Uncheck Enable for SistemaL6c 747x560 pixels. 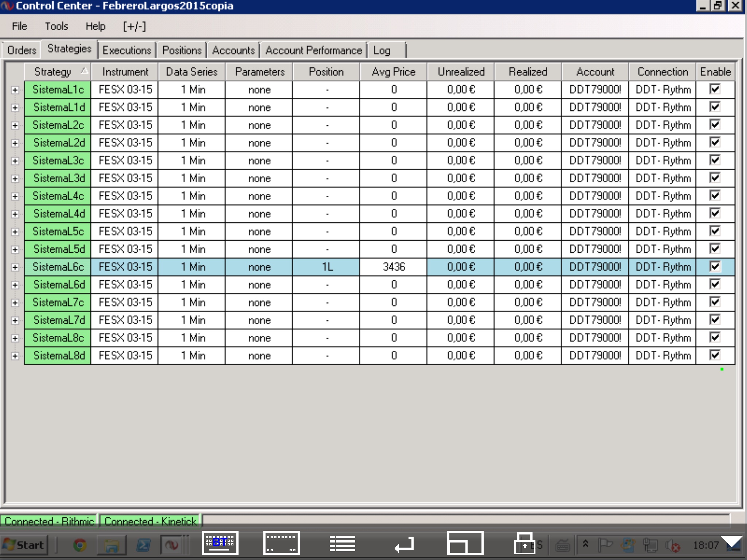coord(715,267)
